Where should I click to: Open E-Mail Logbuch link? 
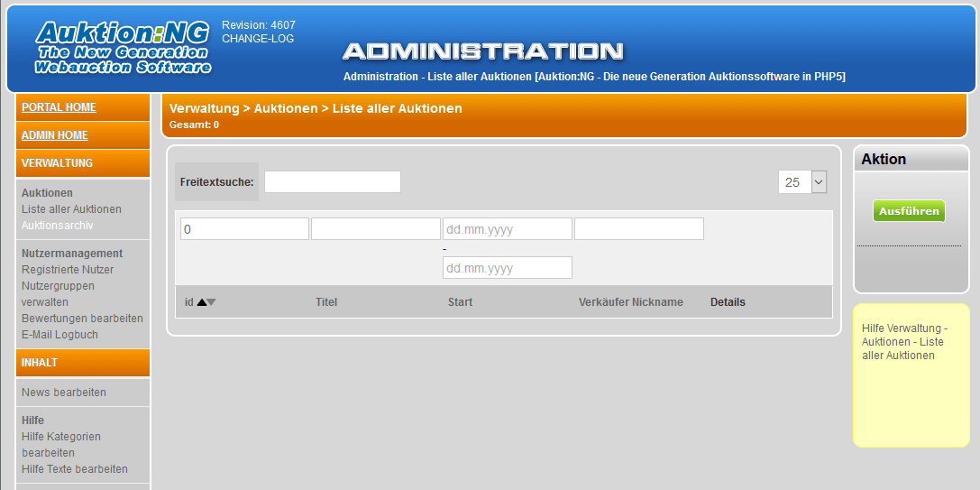click(x=60, y=335)
